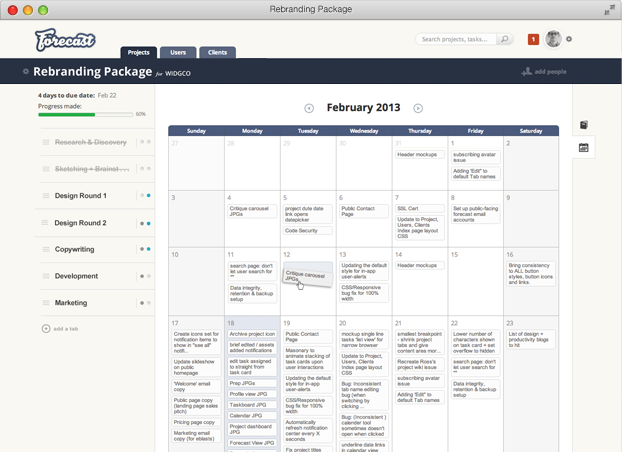Open the Archive project icon task
This screenshot has height=452, width=622.
coord(252,334)
